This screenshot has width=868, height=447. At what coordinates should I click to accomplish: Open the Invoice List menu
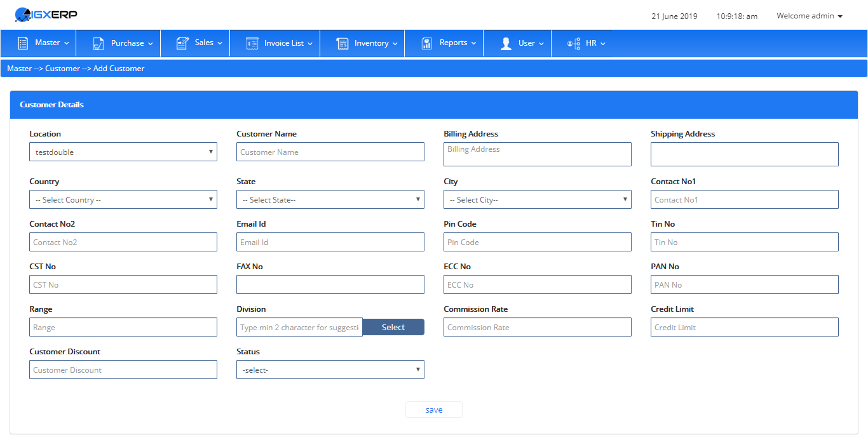[275, 43]
